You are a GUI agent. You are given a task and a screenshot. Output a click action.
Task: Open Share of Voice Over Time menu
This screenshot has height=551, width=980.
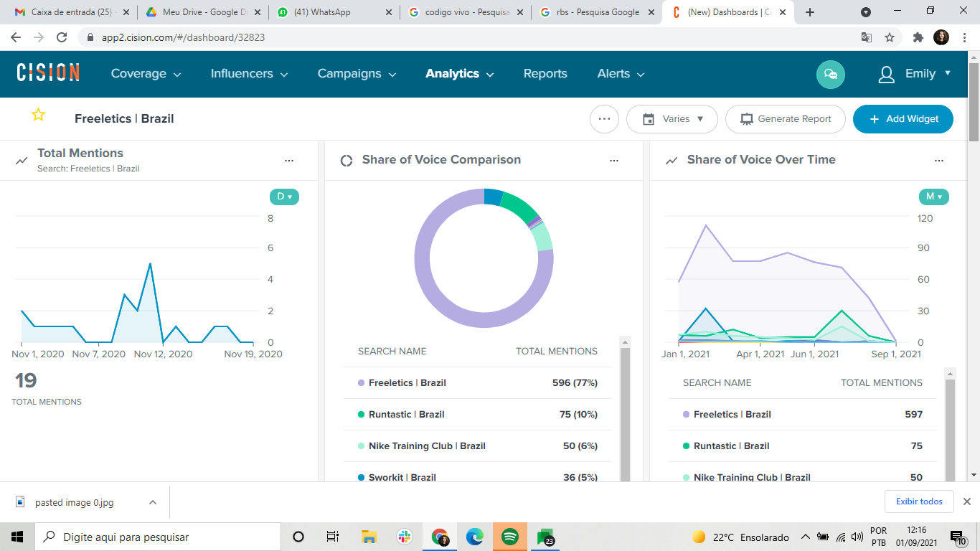(939, 161)
